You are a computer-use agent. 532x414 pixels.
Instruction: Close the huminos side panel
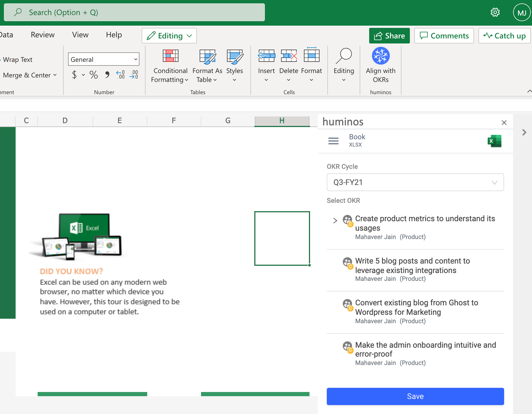click(504, 123)
